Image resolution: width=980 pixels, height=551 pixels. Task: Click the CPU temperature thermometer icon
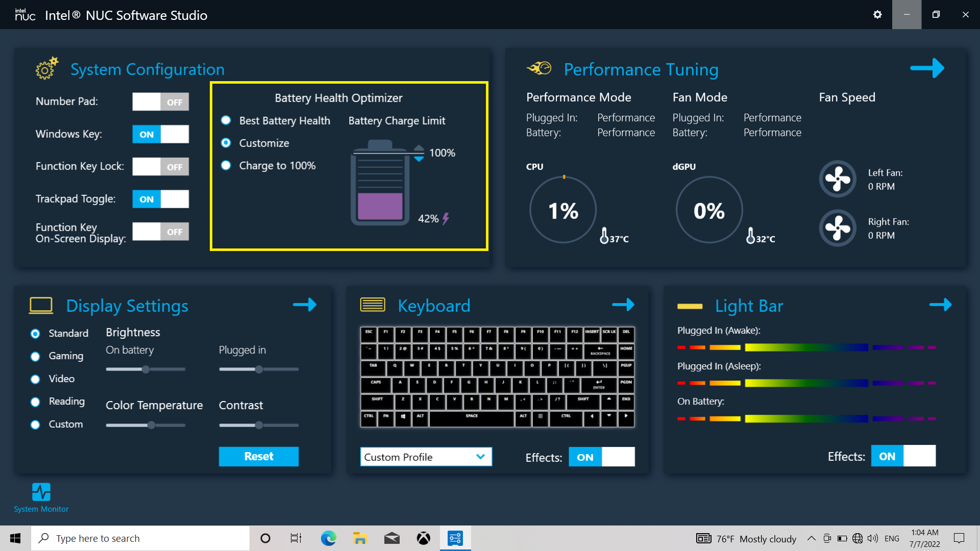click(x=604, y=236)
